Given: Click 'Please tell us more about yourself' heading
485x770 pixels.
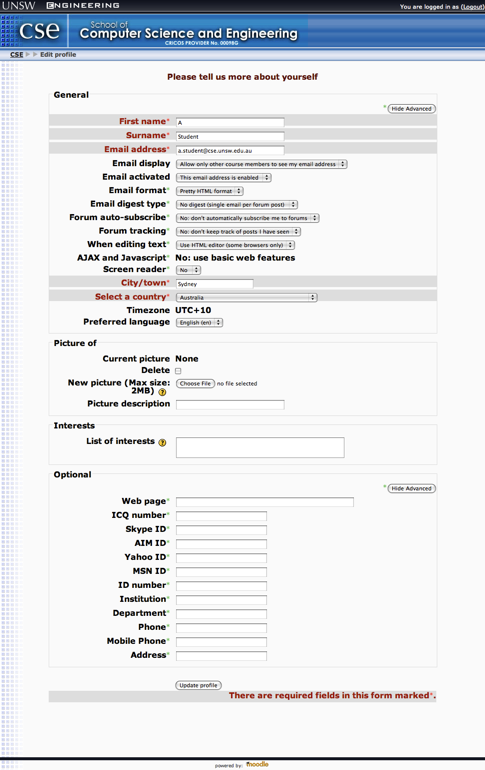Looking at the screenshot, I should click(242, 77).
